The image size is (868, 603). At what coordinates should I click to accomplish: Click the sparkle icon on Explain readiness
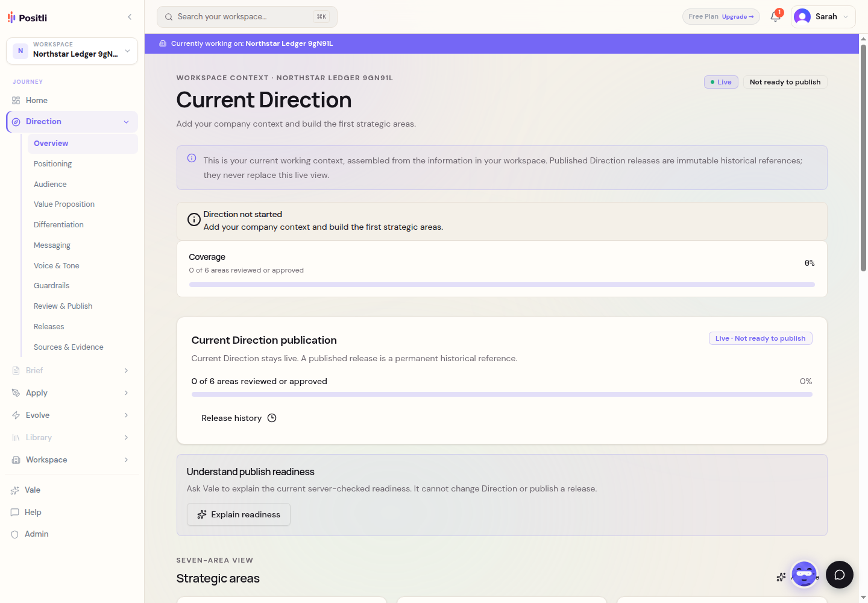tap(202, 514)
